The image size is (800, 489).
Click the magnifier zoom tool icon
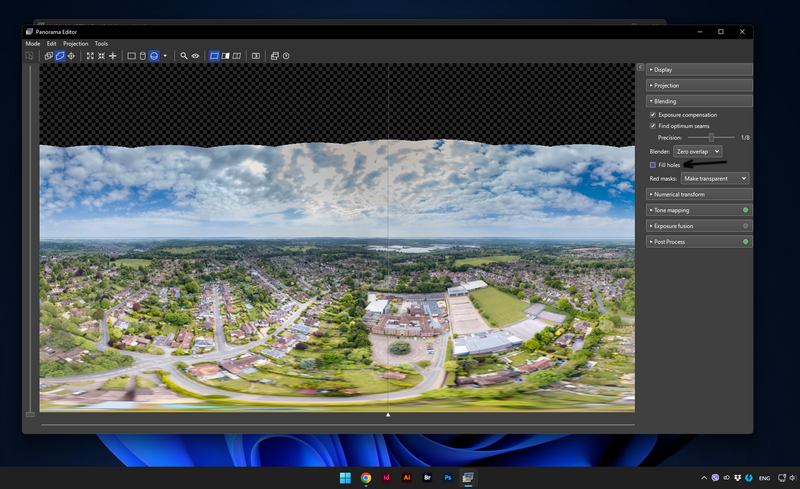[x=184, y=56]
